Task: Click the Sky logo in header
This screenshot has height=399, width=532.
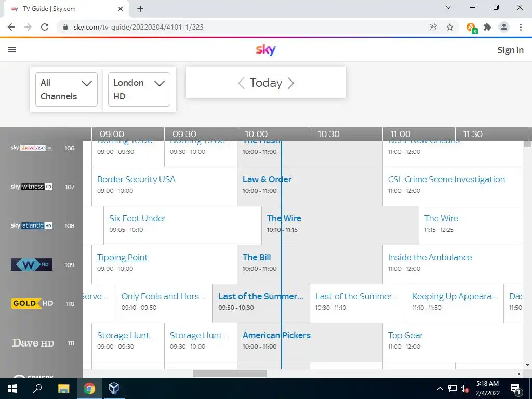Action: (x=265, y=49)
